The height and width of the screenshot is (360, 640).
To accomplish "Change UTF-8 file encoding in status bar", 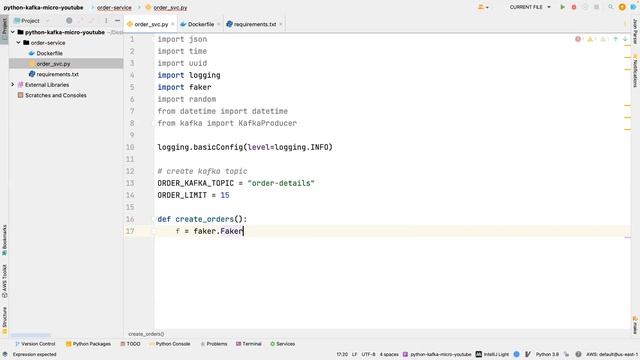I will point(368,354).
